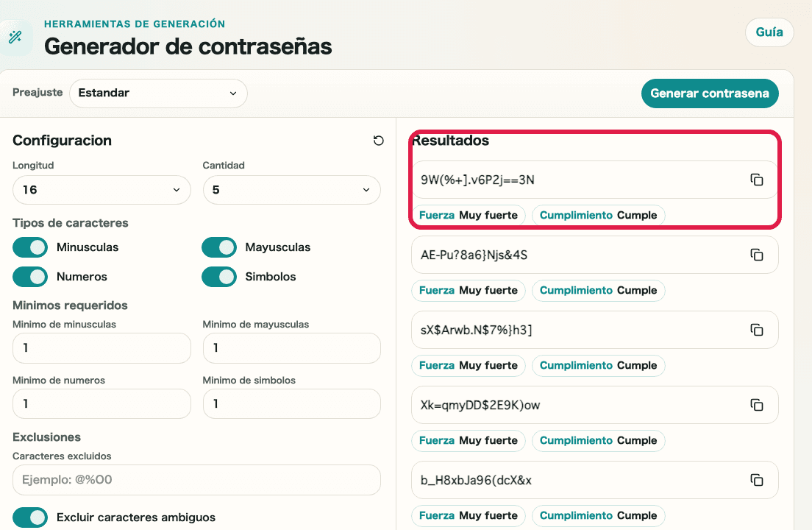Open the Preajuste dropdown

coord(158,93)
